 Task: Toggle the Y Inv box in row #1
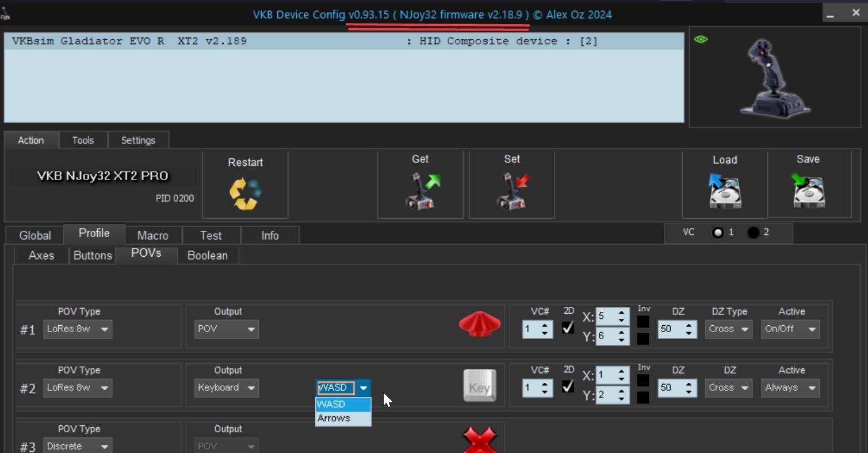click(643, 339)
